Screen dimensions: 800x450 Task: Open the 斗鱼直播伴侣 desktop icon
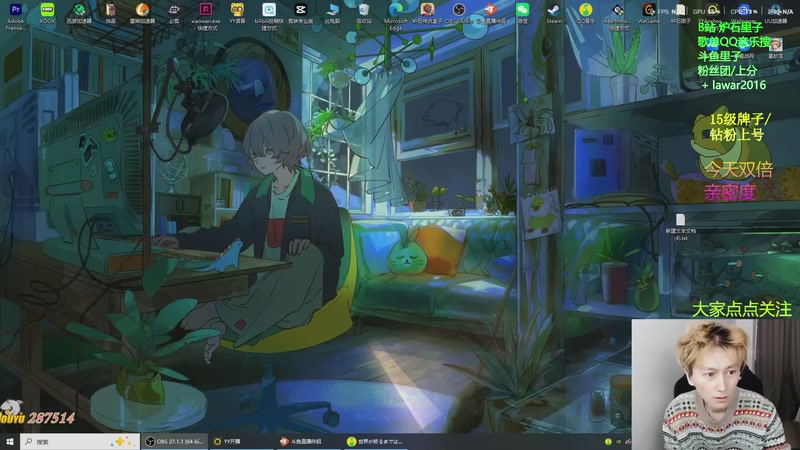tap(491, 14)
